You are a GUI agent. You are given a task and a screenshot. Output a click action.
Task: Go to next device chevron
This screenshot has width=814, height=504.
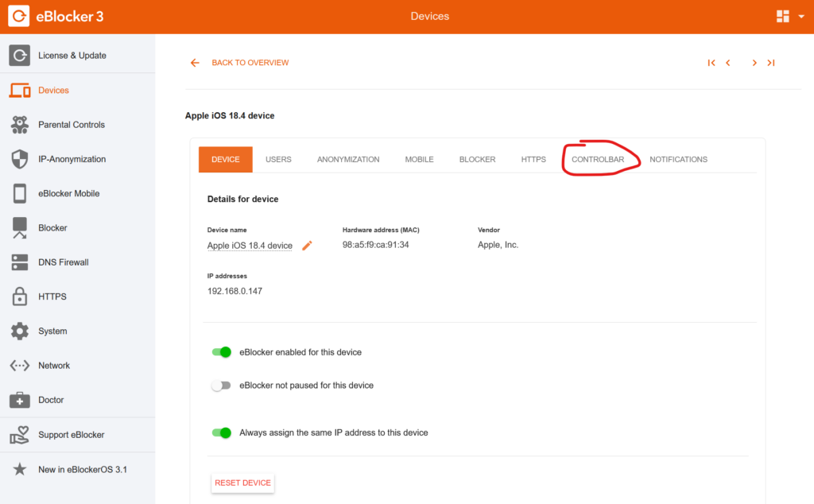tap(754, 63)
